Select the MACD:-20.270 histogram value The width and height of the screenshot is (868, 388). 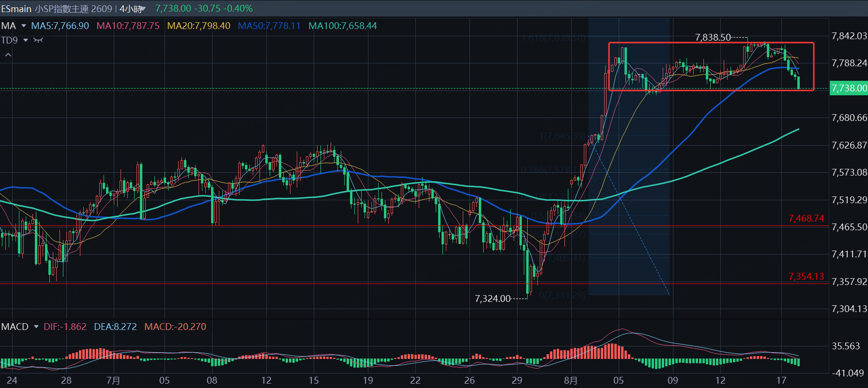tap(175, 327)
